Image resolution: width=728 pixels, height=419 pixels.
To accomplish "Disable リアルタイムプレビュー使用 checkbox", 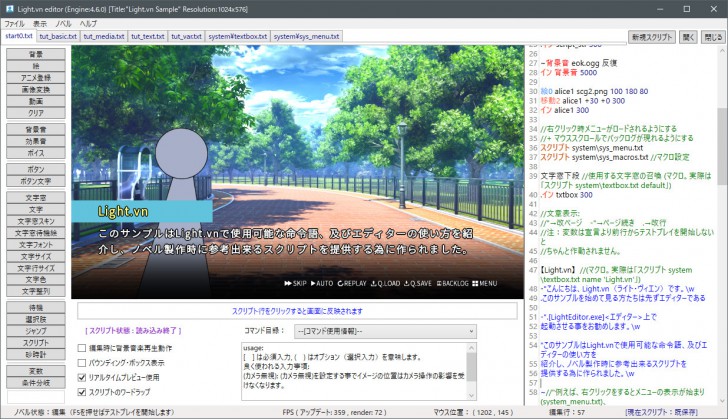I will (x=82, y=377).
